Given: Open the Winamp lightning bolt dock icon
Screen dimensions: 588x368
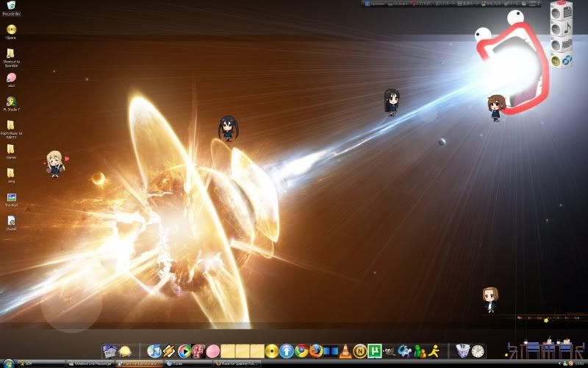Looking at the screenshot, I should pyautogui.click(x=169, y=351).
